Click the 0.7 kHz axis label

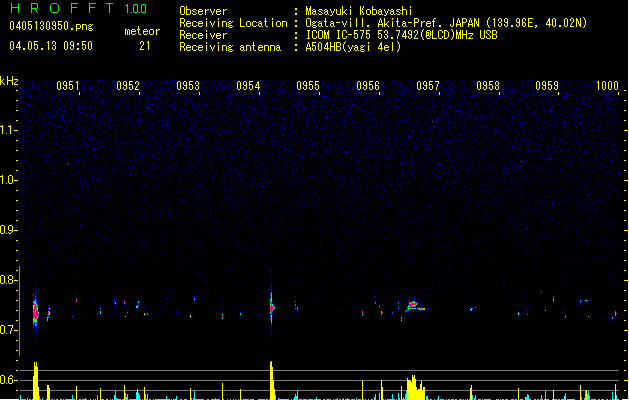coord(8,330)
